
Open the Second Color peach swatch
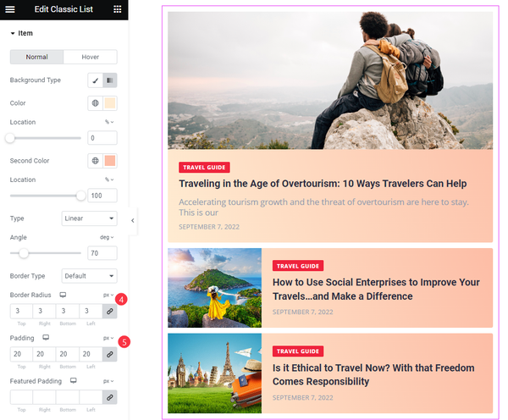pos(110,161)
